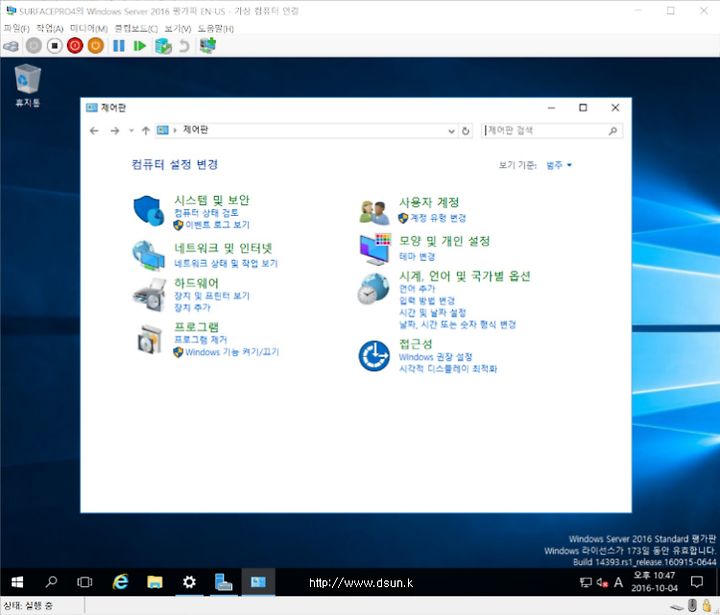720x615 pixels.
Task: Click the shield System and Security icon
Action: pyautogui.click(x=149, y=211)
